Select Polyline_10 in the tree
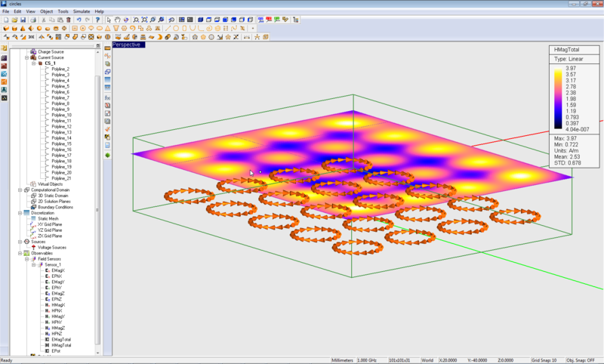The height and width of the screenshot is (364, 604). point(62,115)
